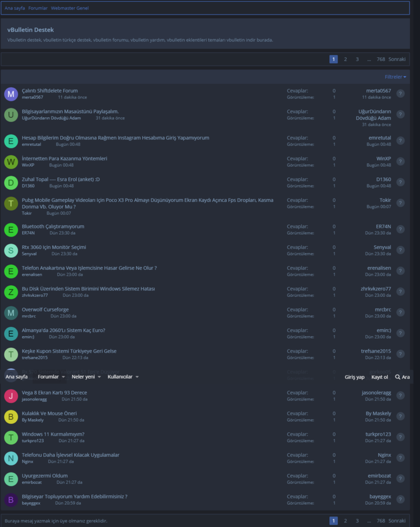Click the By Maskely avatar icon
The height and width of the screenshot is (527, 420).
[x=11, y=417]
